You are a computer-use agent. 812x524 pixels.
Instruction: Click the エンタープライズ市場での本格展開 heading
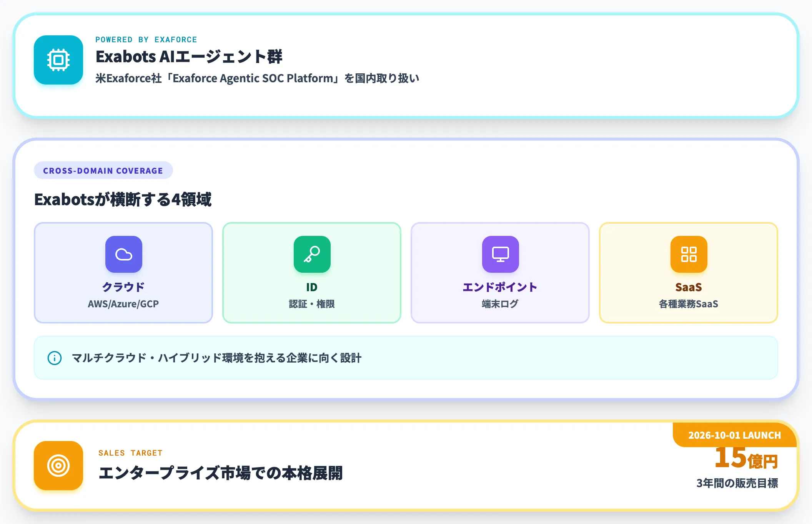[220, 473]
